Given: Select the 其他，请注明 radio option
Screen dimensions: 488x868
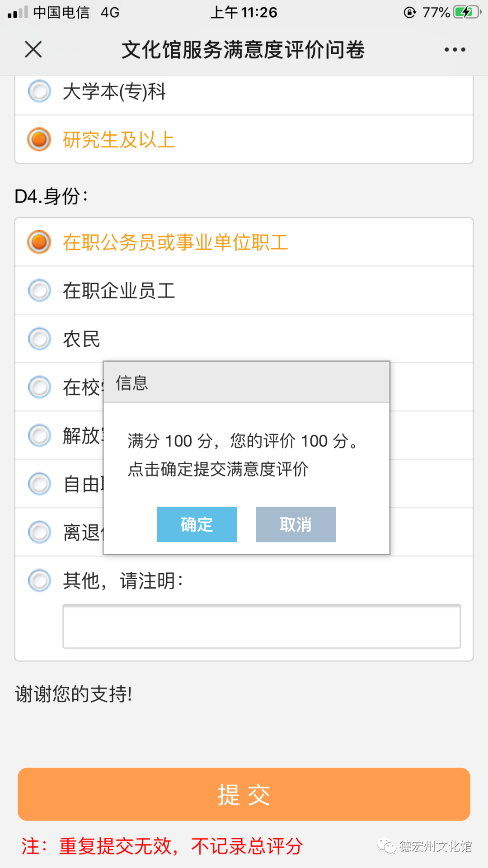Looking at the screenshot, I should click(39, 580).
